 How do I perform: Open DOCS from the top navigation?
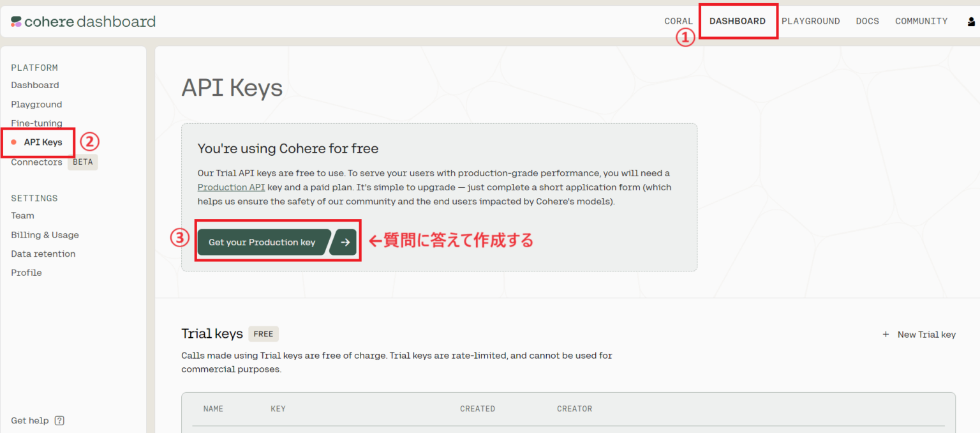867,20
